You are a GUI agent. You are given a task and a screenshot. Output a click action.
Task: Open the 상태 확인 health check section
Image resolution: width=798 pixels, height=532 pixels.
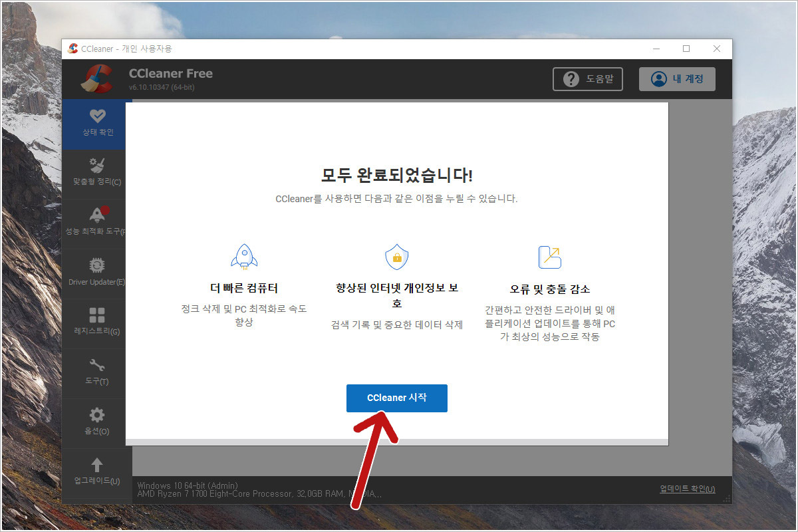point(97,124)
